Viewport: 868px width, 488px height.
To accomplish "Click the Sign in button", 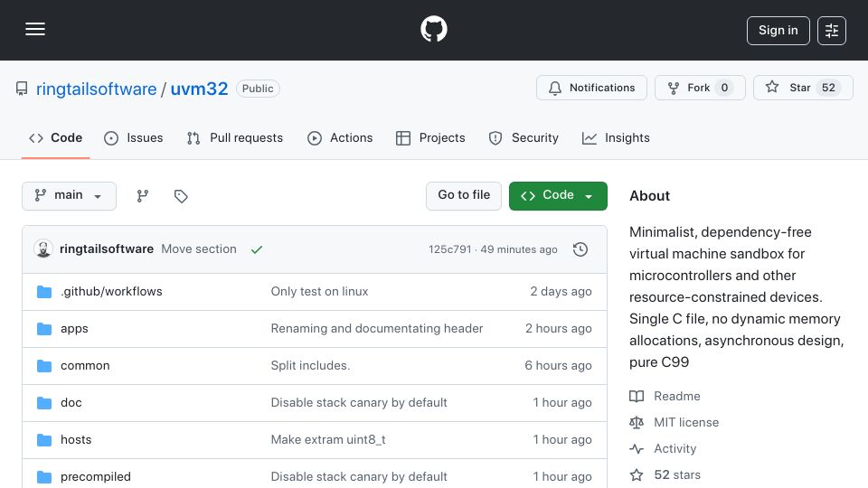I will pos(778,31).
